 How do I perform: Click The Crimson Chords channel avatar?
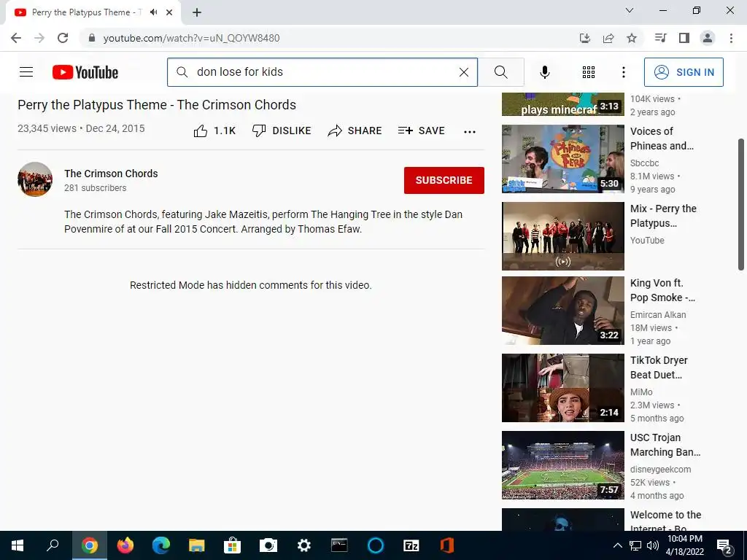[x=35, y=179]
